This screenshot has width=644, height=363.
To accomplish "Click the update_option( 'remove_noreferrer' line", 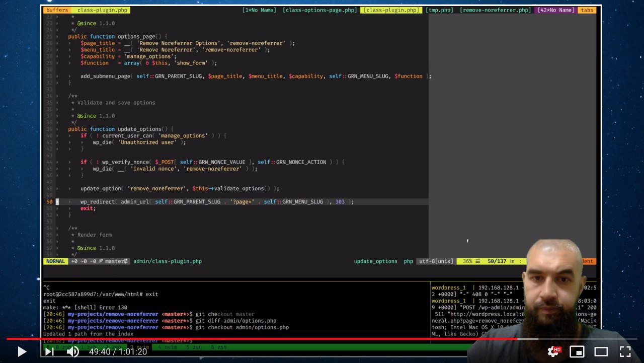I will point(180,188).
